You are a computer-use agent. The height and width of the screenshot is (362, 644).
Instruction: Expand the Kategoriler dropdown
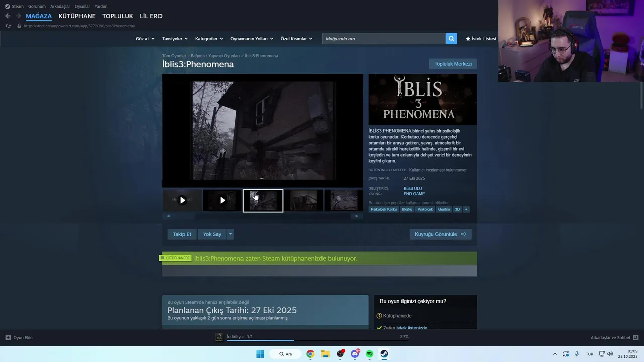point(209,39)
